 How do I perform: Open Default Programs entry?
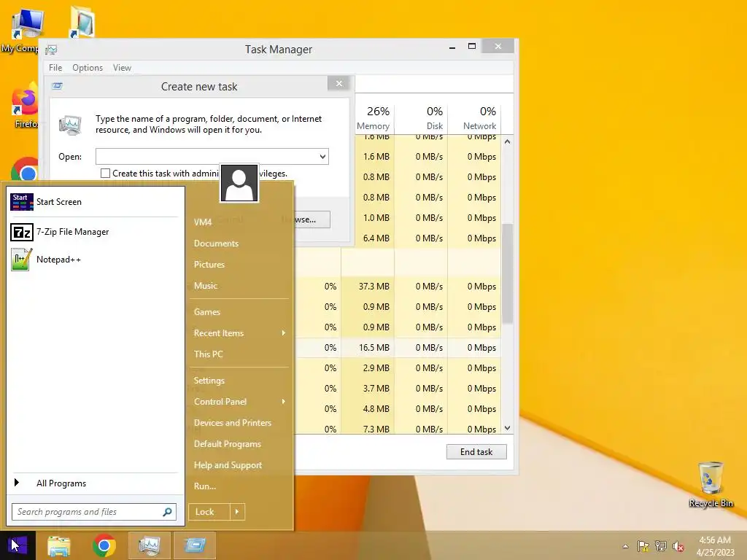[228, 444]
